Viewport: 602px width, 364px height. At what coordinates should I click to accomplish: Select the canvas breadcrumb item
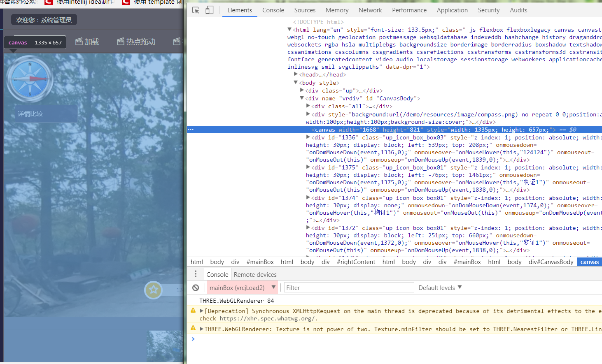click(589, 262)
